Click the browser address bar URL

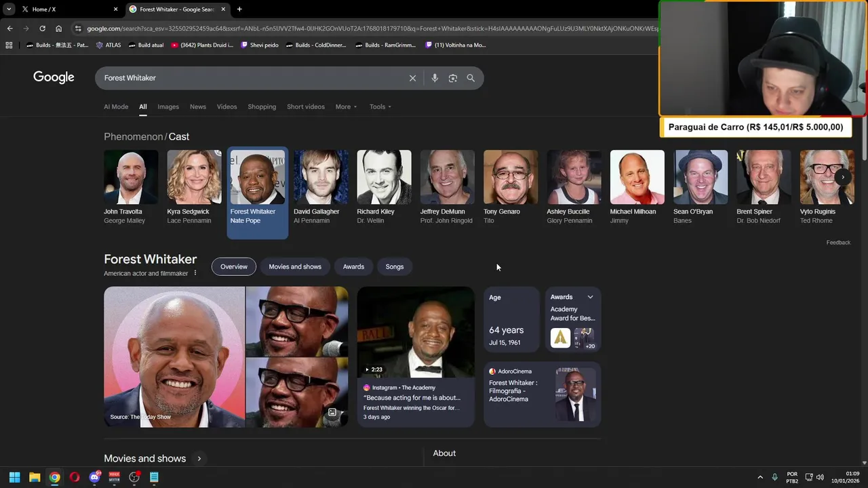[372, 28]
